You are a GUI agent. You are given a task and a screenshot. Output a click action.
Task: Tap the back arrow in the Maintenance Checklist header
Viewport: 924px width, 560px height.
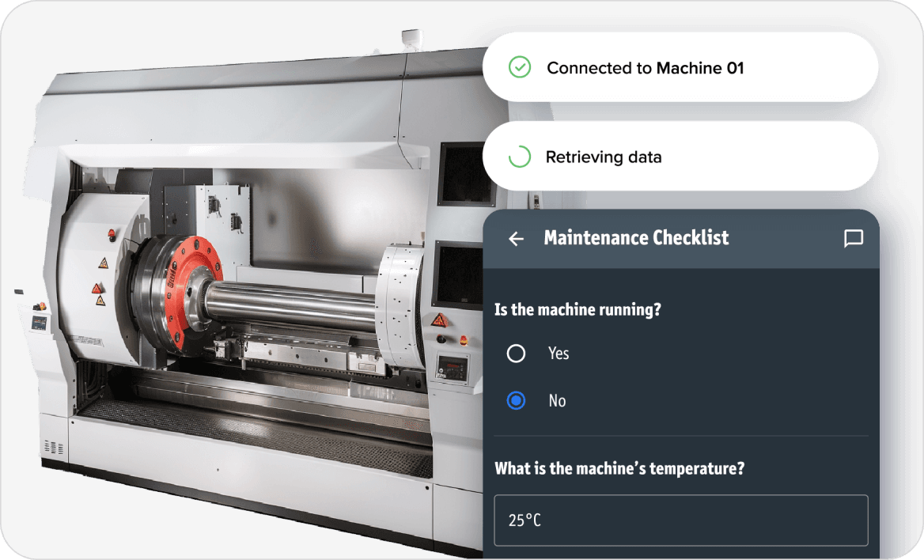click(x=516, y=238)
